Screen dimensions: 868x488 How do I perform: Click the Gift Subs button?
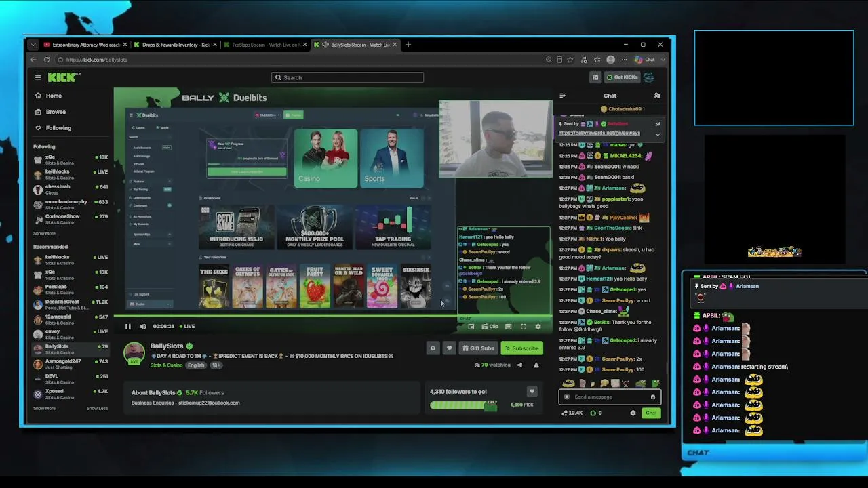click(x=478, y=348)
